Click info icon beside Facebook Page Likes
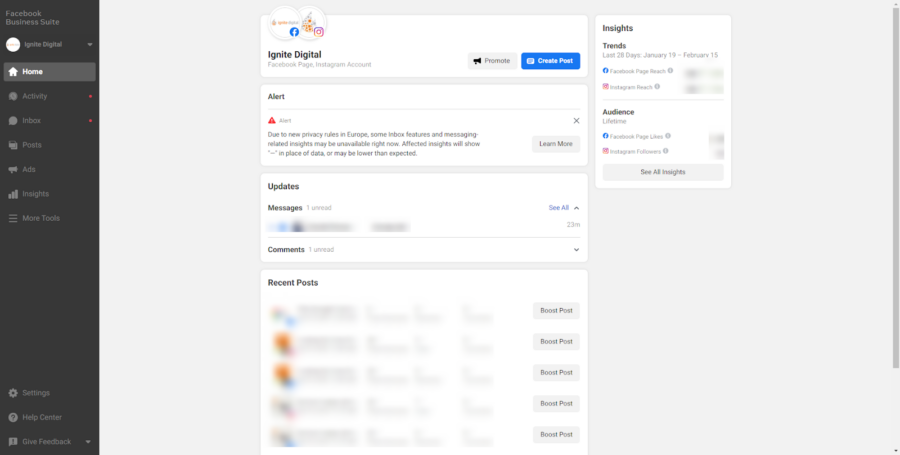This screenshot has width=900, height=455. point(668,136)
